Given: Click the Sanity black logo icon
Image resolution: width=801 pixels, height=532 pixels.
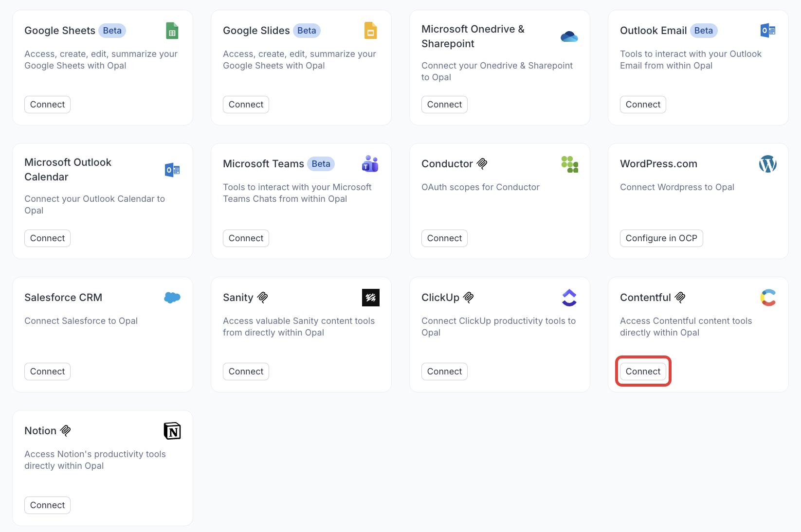Looking at the screenshot, I should tap(371, 298).
